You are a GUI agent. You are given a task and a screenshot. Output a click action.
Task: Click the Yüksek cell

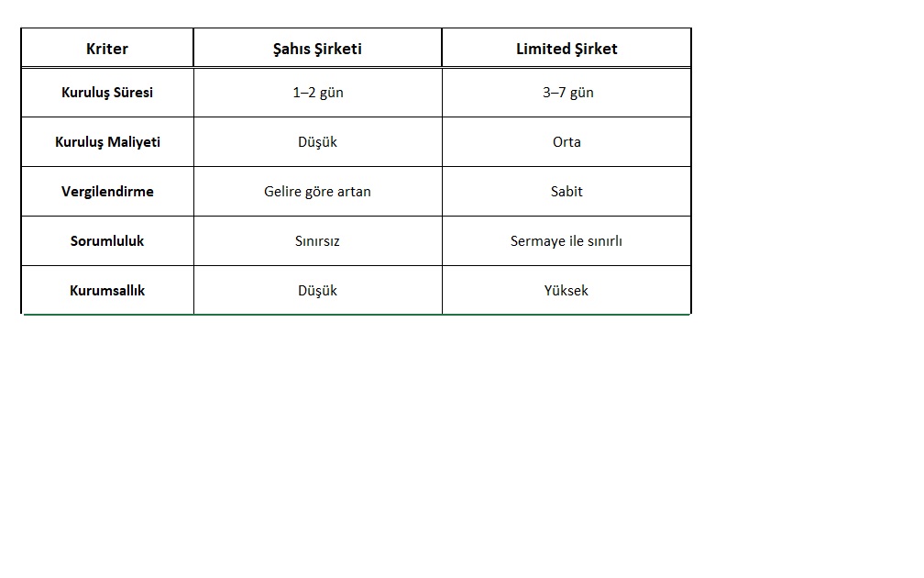(x=566, y=291)
